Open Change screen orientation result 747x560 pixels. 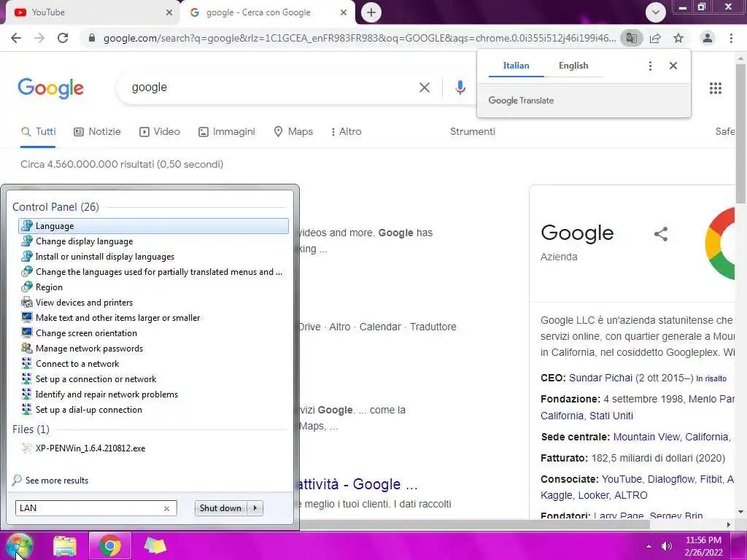tap(153, 332)
